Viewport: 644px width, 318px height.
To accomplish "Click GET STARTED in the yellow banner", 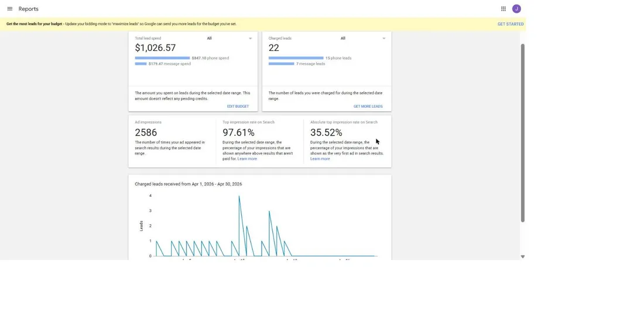I will pos(511,24).
